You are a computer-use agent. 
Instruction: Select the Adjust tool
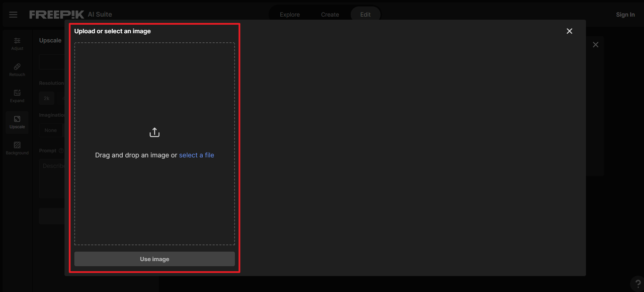pyautogui.click(x=17, y=44)
